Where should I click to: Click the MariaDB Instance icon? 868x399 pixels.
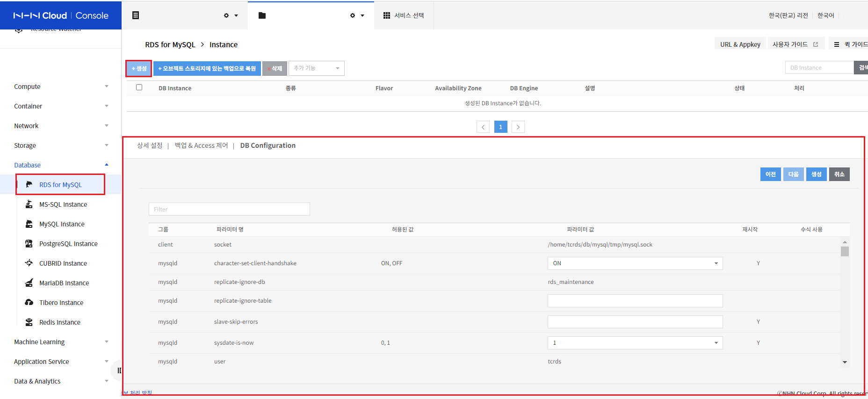tap(29, 283)
